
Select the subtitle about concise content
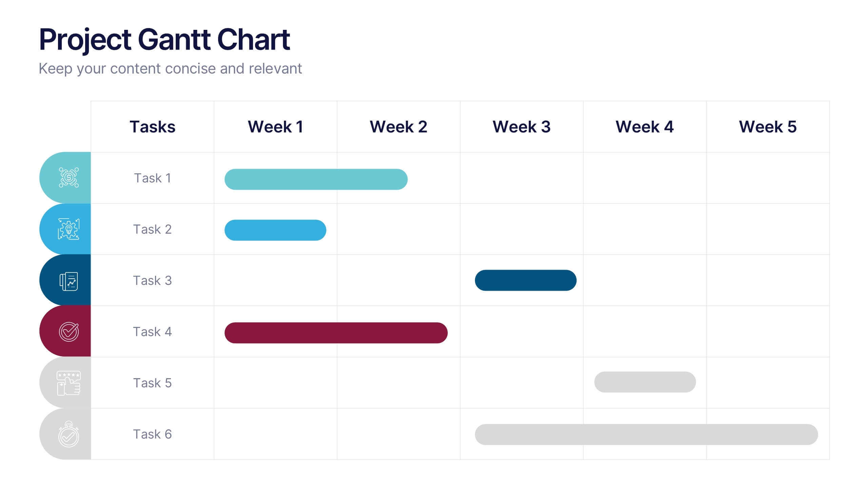tap(170, 69)
